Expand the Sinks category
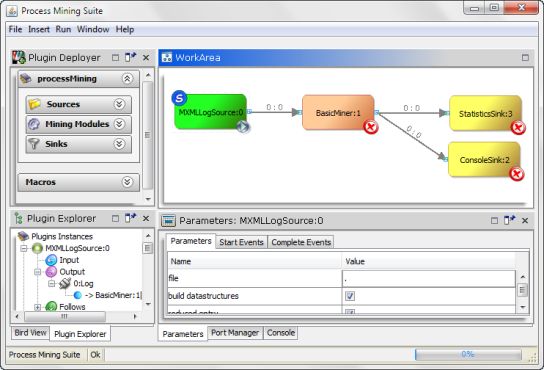Screen dimensions: 544x370 click(x=119, y=144)
